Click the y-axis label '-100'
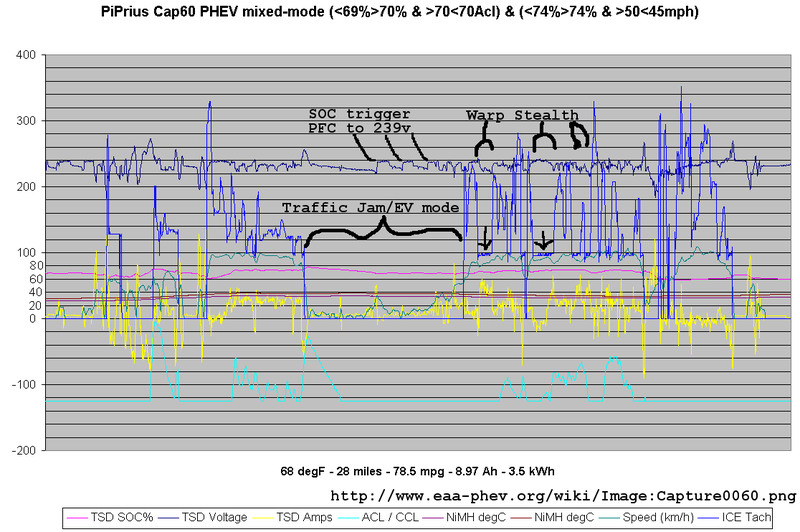The width and height of the screenshot is (800, 532). coord(24,385)
